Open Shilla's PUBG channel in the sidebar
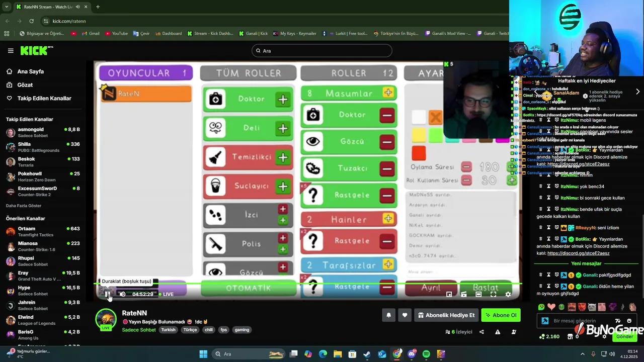This screenshot has width=644, height=362. click(43, 147)
